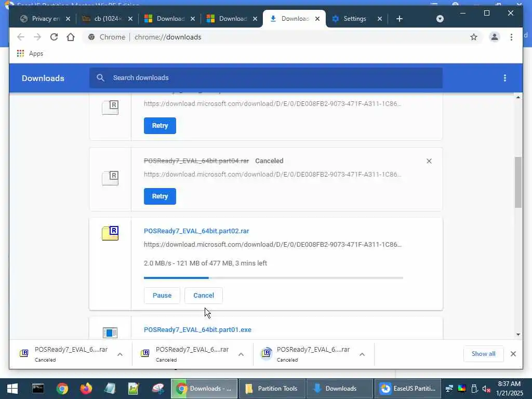Click the part02.rar download progress bar
Image resolution: width=532 pixels, height=399 pixels.
(273, 278)
